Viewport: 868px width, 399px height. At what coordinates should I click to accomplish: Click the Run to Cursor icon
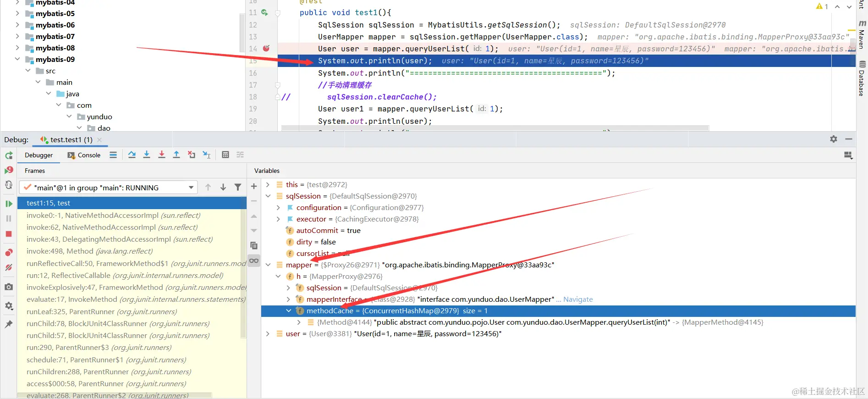pyautogui.click(x=207, y=155)
